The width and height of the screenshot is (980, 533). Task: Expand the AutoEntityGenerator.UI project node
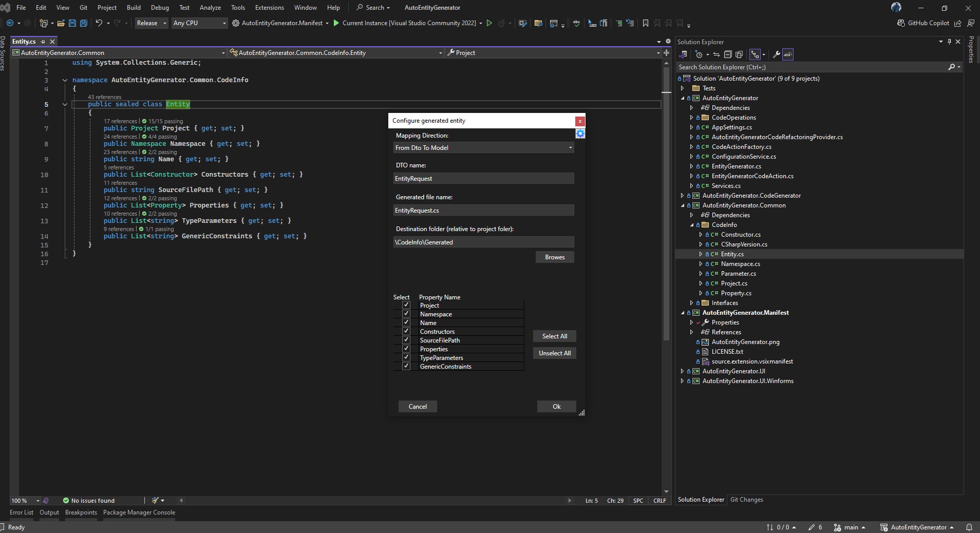tap(683, 371)
